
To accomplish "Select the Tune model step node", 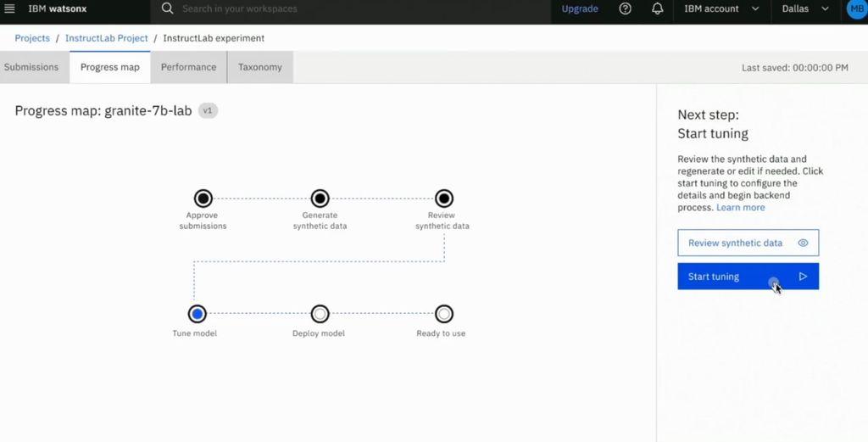I will coord(197,314).
